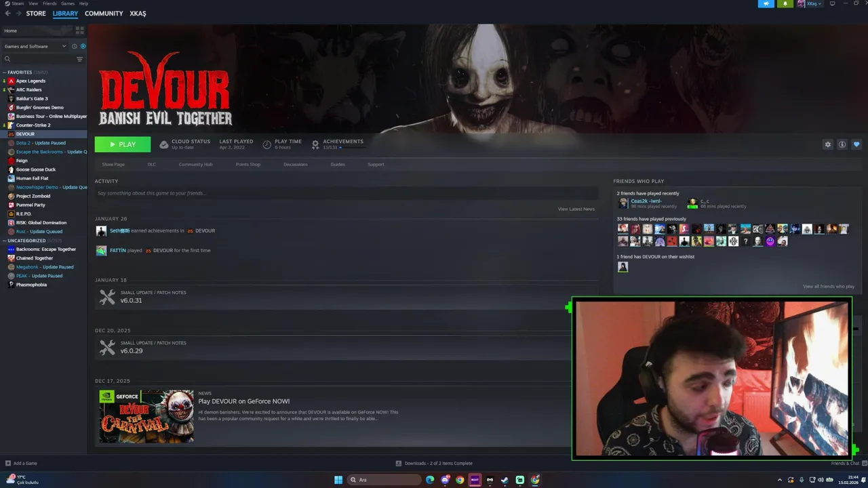Open wishlist friend's avatar
The image size is (868, 488).
(x=623, y=267)
